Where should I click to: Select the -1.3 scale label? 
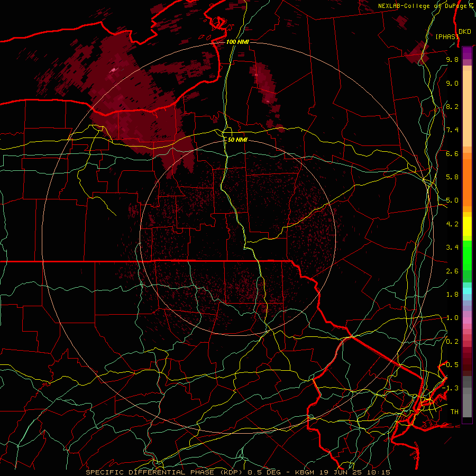[451, 388]
